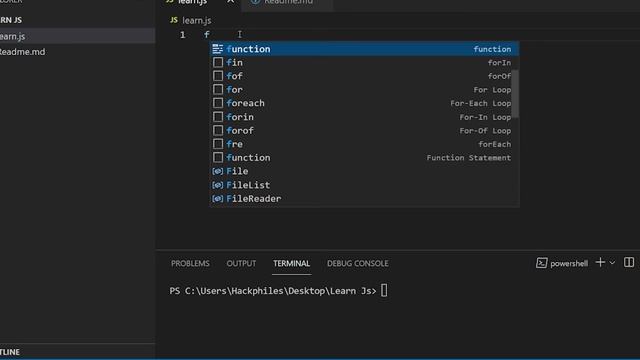Click the powershell terminal label
Viewport: 640px width, 360px height.
click(x=569, y=264)
